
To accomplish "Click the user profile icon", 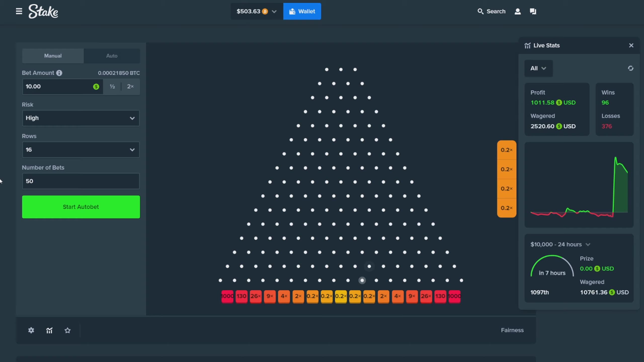I will 517,11.
